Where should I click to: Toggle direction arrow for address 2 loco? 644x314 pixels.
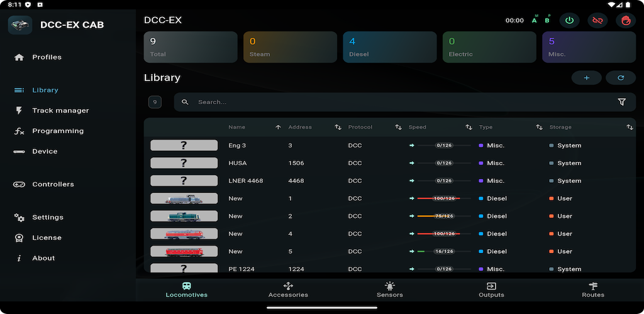point(411,216)
